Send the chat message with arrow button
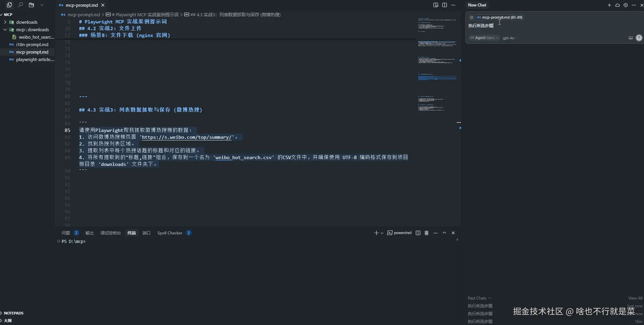This screenshot has width=644, height=325. (x=639, y=38)
